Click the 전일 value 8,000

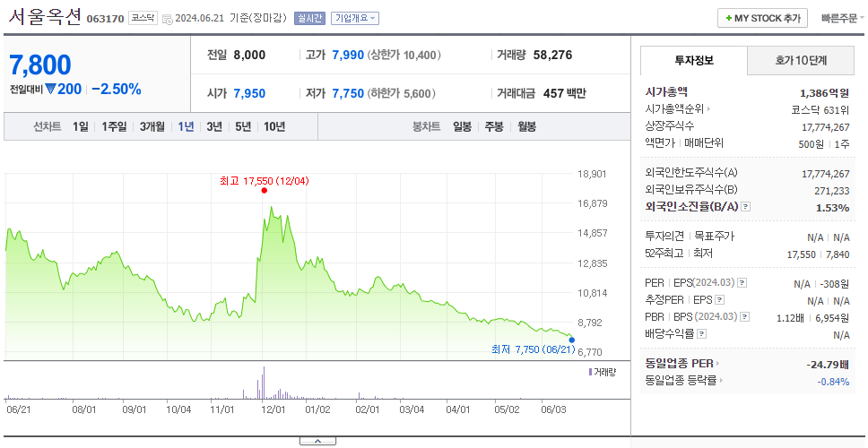pyautogui.click(x=249, y=55)
